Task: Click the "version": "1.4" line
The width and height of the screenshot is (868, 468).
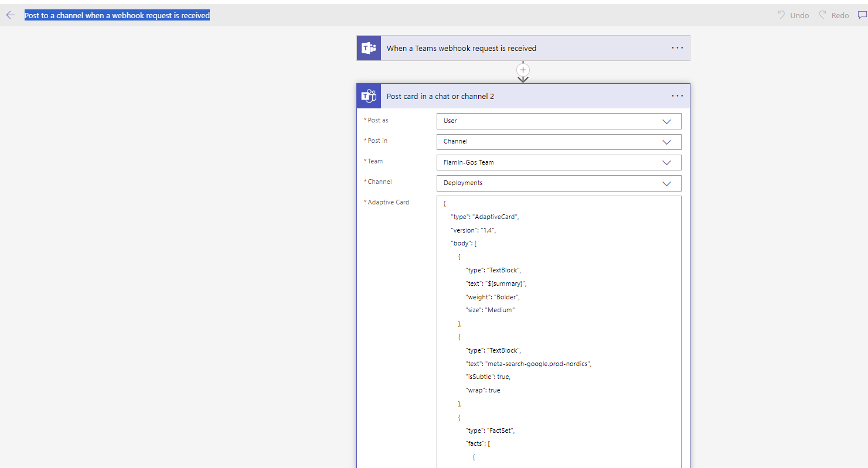Action: 473,230
